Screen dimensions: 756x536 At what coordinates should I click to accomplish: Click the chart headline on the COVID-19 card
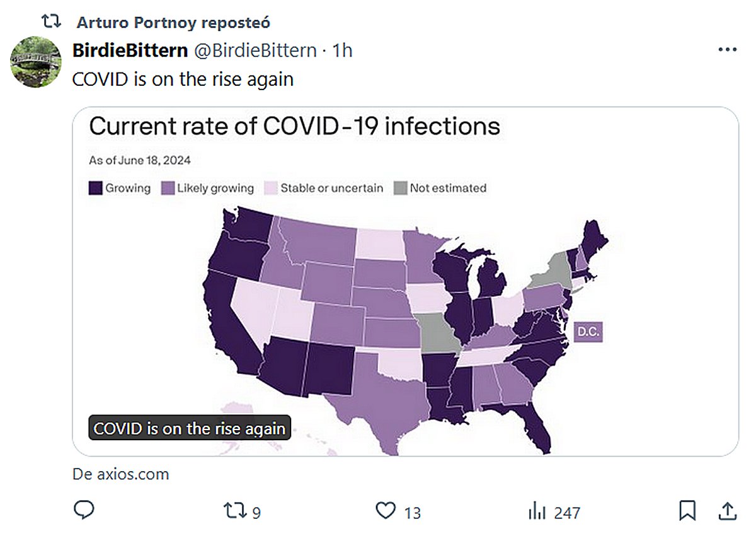tap(294, 126)
